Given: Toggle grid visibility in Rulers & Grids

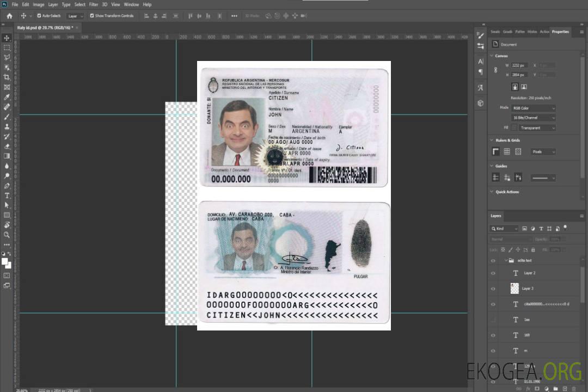Looking at the screenshot, I should [507, 151].
